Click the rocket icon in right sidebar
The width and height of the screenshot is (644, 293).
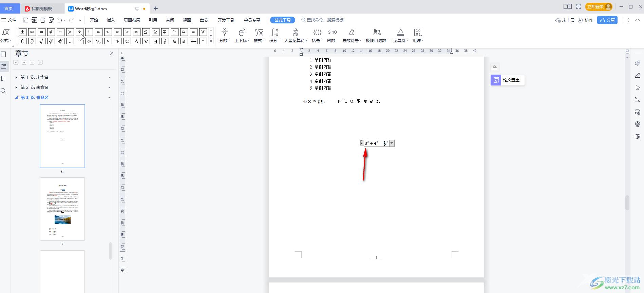pyautogui.click(x=638, y=63)
